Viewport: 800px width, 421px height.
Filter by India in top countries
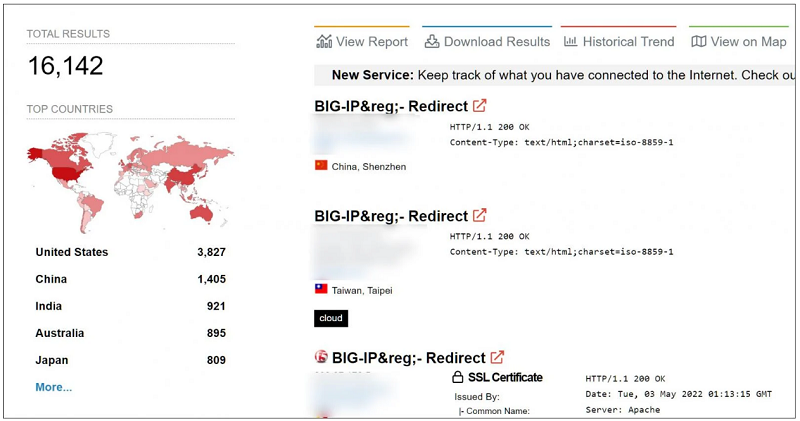(48, 306)
